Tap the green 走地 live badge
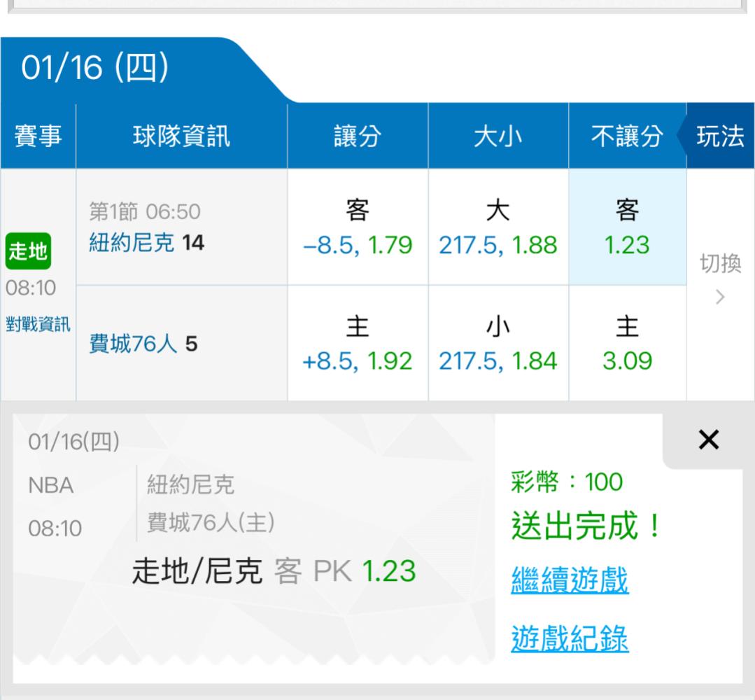This screenshot has height=700, width=755. [28, 251]
